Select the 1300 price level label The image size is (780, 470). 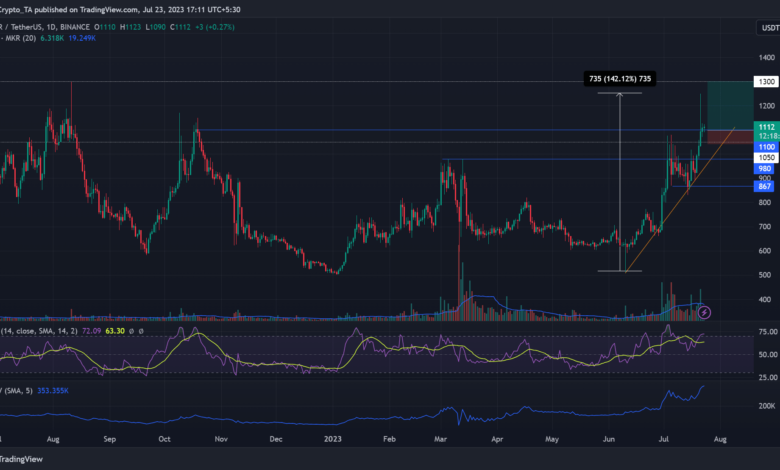coord(765,82)
